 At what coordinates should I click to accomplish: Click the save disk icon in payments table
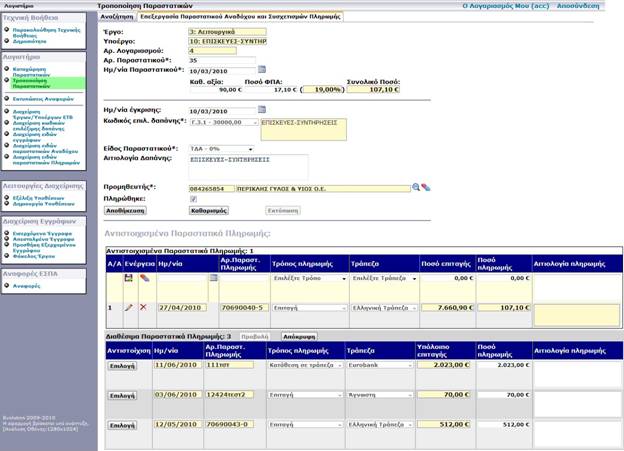(129, 278)
